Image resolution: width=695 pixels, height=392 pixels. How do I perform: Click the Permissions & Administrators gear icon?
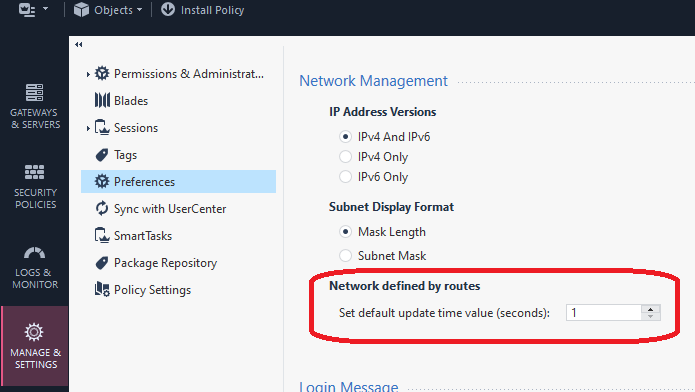coord(102,73)
